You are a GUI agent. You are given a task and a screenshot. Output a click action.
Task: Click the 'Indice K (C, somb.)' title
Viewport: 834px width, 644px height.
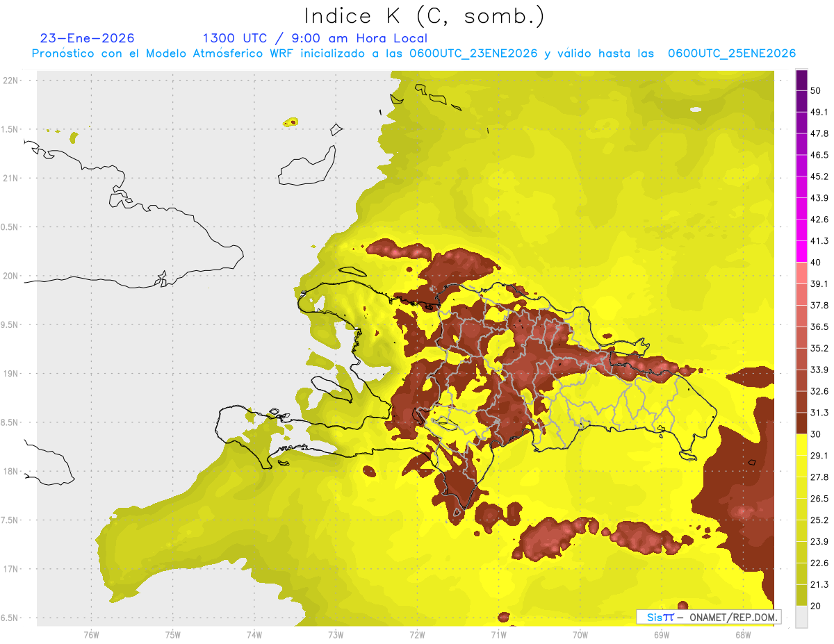pos(425,15)
